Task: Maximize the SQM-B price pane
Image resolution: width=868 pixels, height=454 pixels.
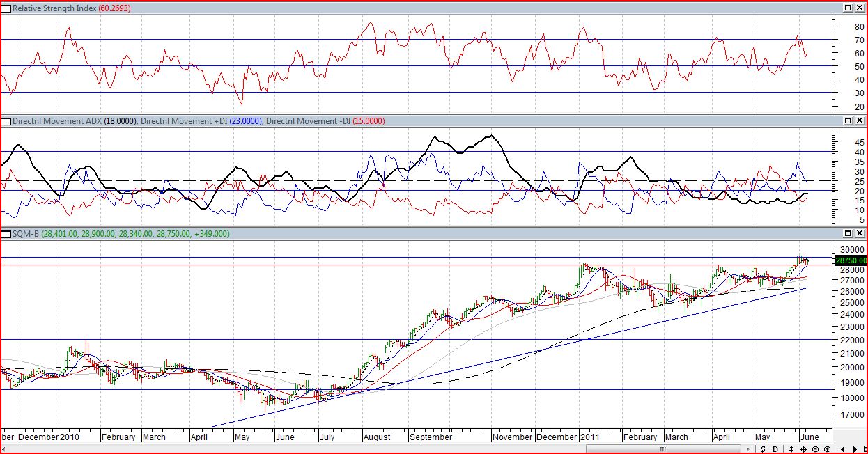Action: tap(848, 233)
